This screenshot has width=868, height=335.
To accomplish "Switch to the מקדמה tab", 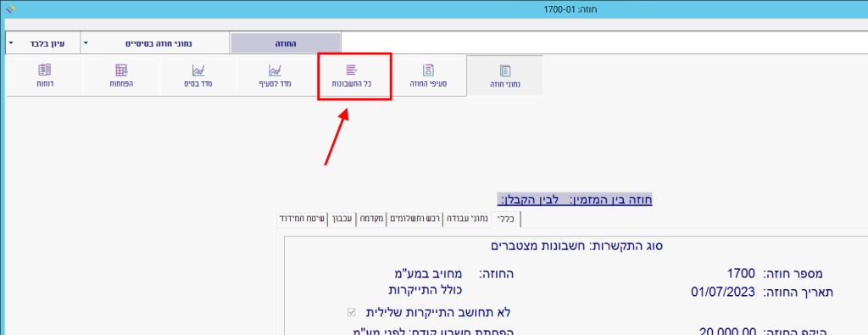I will (x=372, y=219).
